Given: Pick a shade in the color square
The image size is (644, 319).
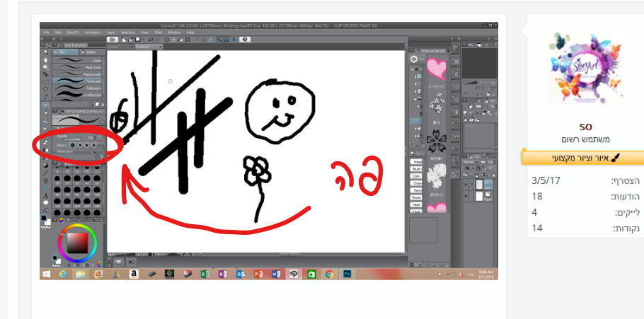Looking at the screenshot, I should [78, 243].
